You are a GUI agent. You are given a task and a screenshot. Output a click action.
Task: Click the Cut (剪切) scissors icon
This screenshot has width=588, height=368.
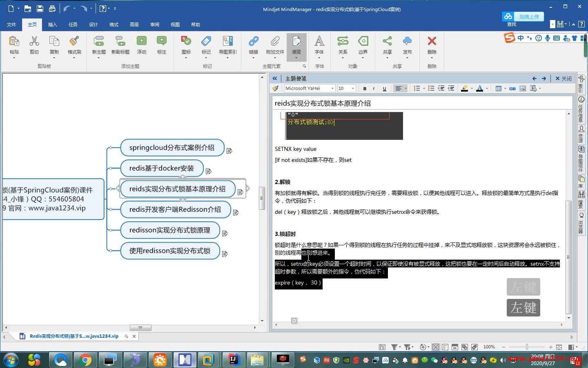[34, 41]
